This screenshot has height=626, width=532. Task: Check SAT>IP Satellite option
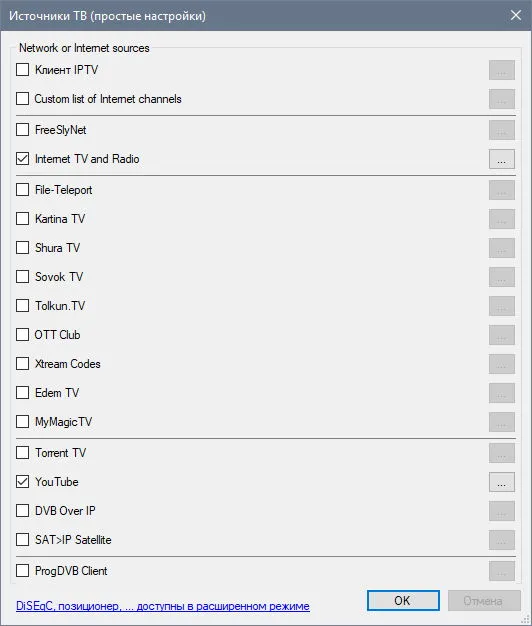pos(22,540)
